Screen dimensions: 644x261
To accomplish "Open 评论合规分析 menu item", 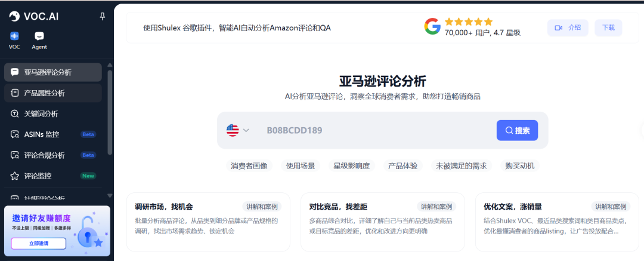I will pos(53,155).
